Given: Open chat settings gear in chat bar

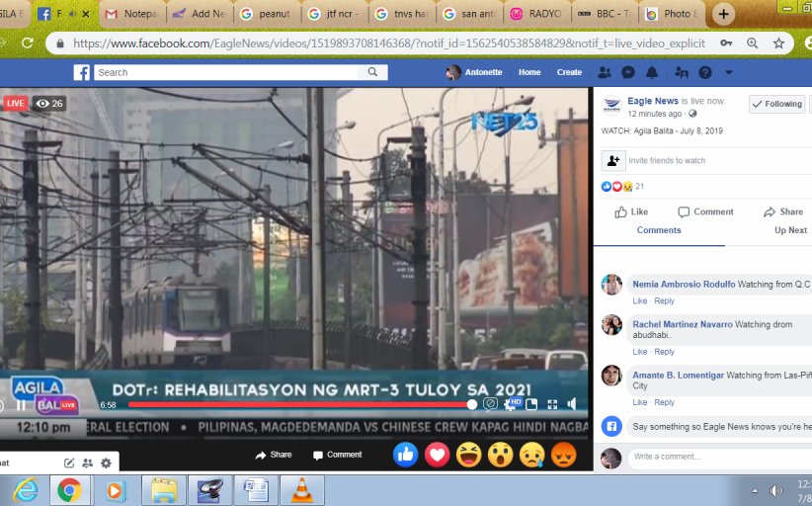Looking at the screenshot, I should click(106, 463).
